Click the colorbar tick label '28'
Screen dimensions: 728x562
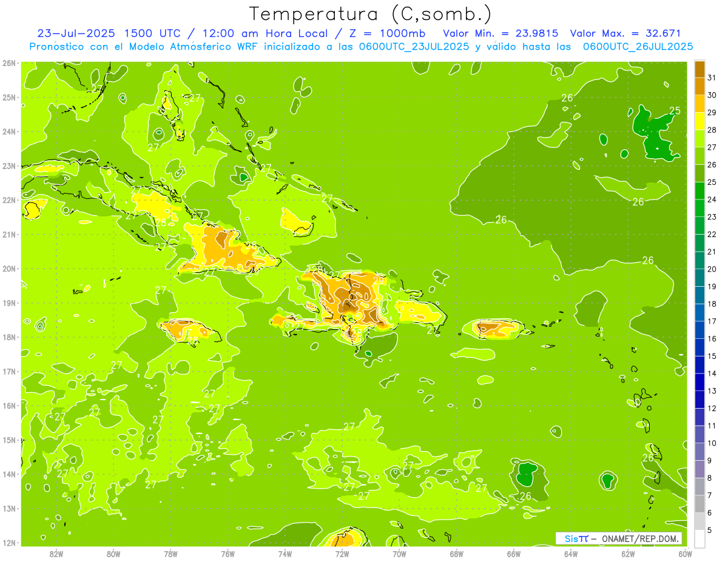point(712,130)
